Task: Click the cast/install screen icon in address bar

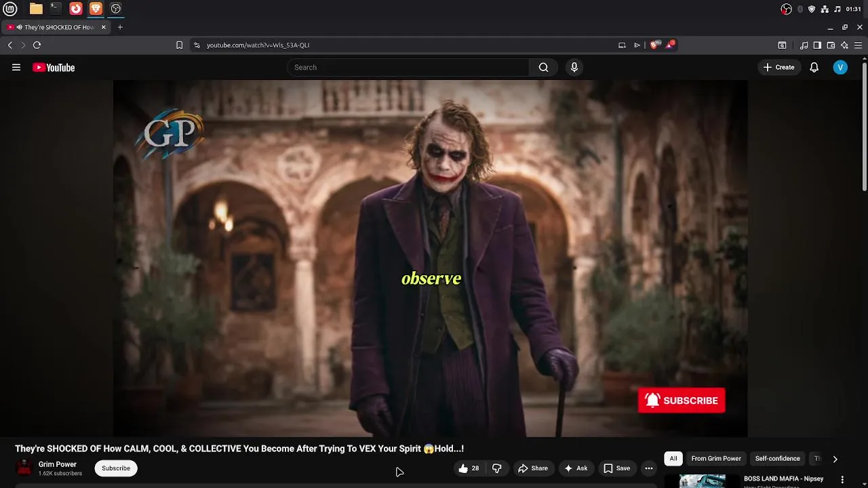Action: (x=622, y=45)
